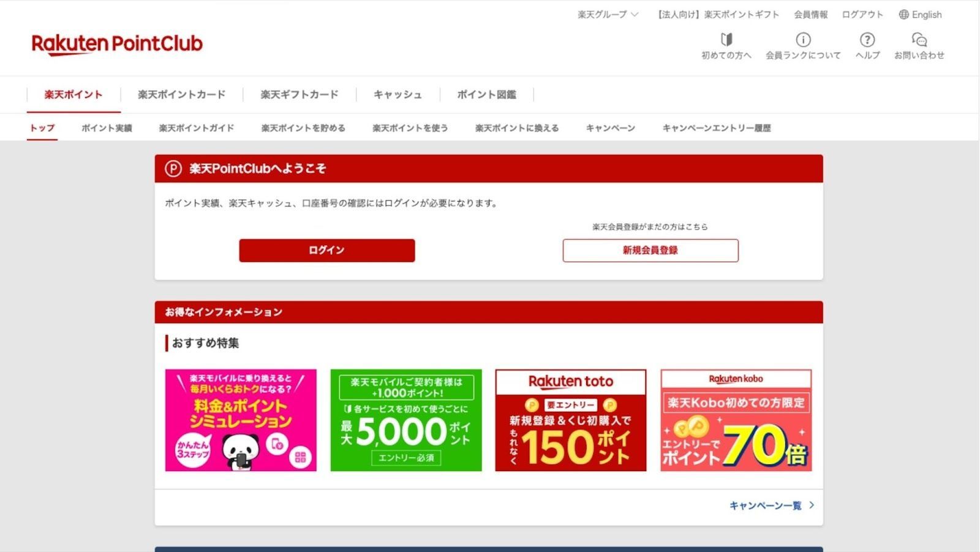Select the トップ sub-navigation item
The width and height of the screenshot is (980, 552).
tap(42, 128)
